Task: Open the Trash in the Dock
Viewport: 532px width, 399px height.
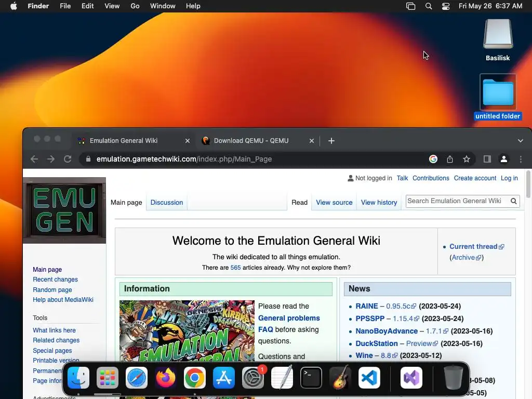Action: (453, 378)
